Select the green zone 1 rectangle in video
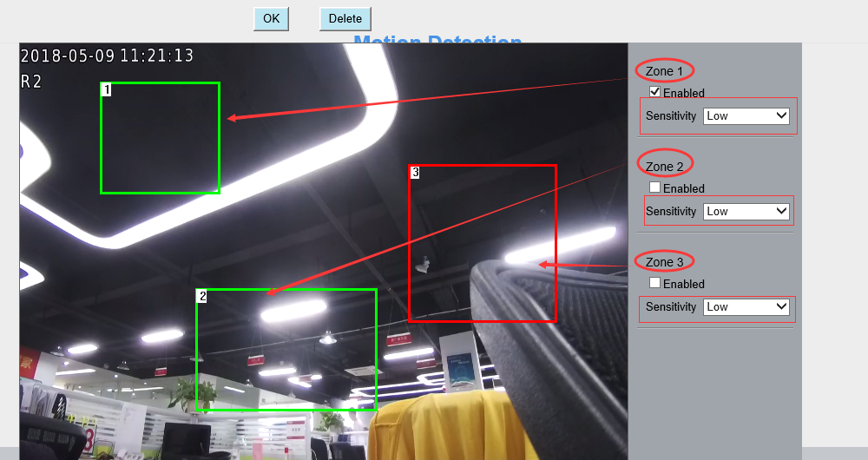 (160, 138)
